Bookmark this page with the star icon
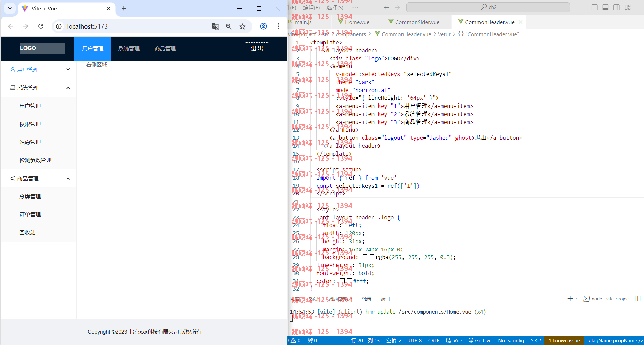The height and width of the screenshot is (345, 644). coord(243,26)
